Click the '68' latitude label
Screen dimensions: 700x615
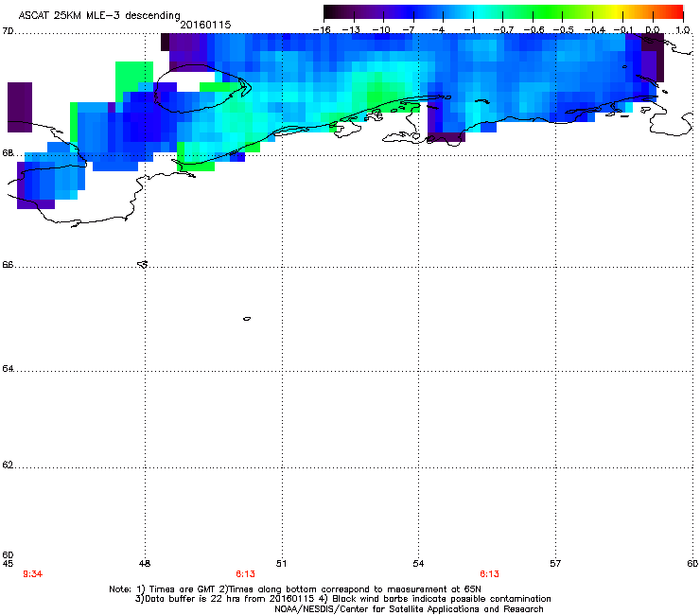pos(8,153)
